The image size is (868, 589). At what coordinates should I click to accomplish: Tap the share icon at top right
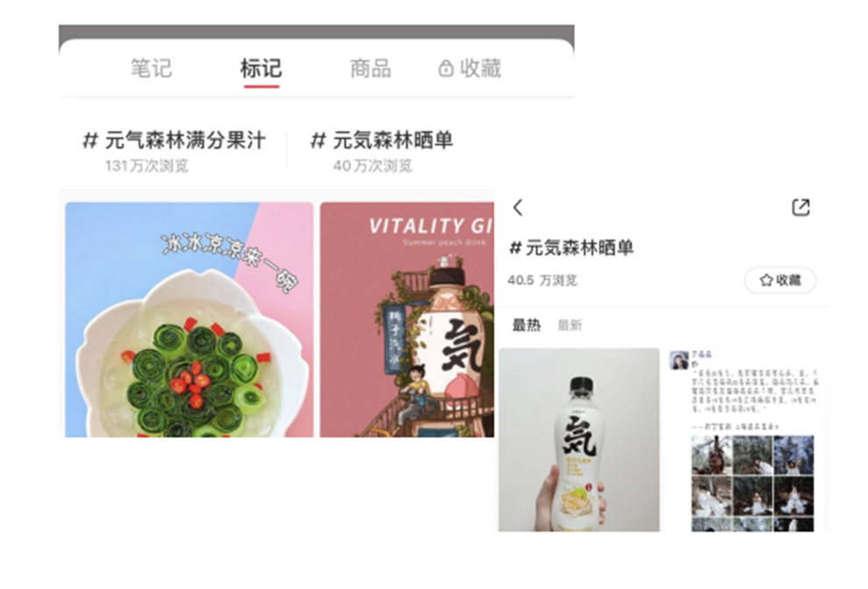(x=800, y=207)
